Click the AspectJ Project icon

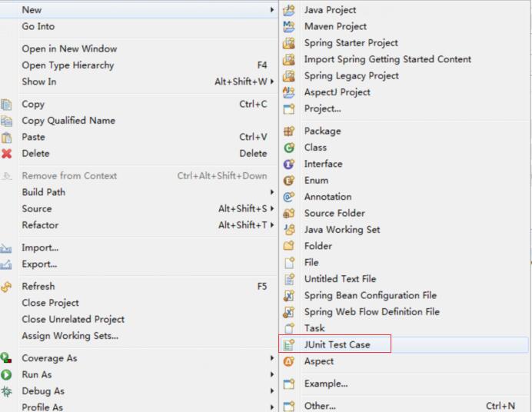[x=289, y=92]
